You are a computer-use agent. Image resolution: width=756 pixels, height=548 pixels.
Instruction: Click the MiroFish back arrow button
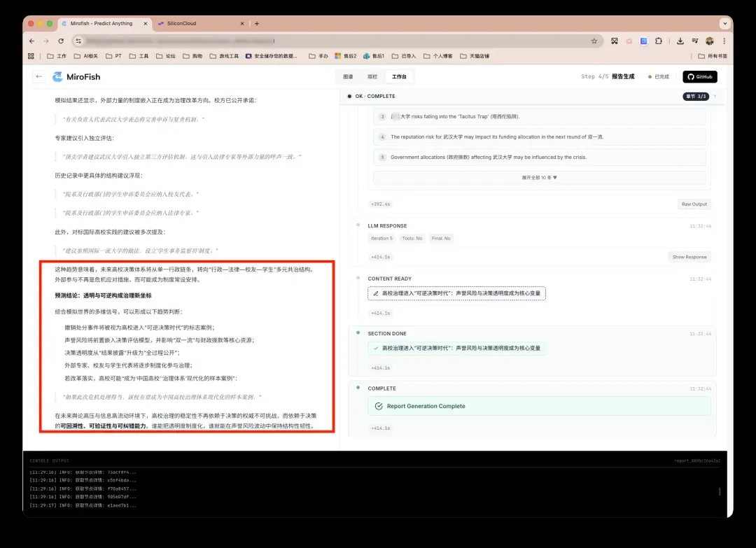click(x=39, y=77)
